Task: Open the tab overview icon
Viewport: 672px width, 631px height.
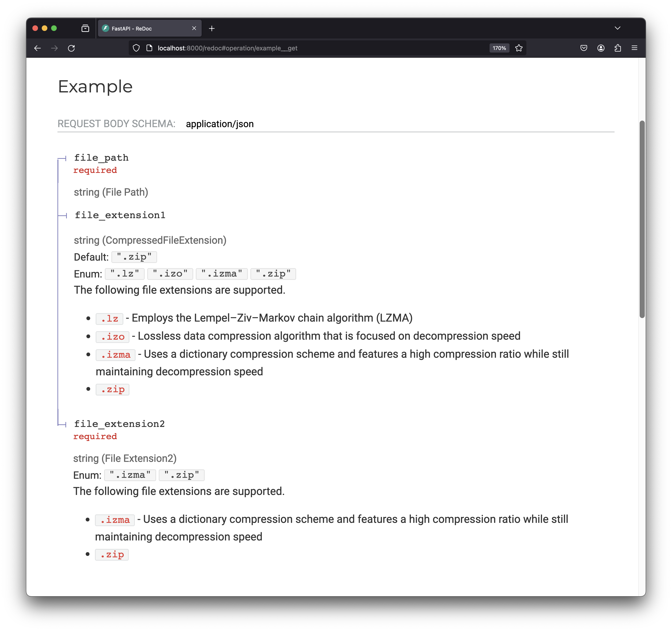Action: (x=85, y=29)
